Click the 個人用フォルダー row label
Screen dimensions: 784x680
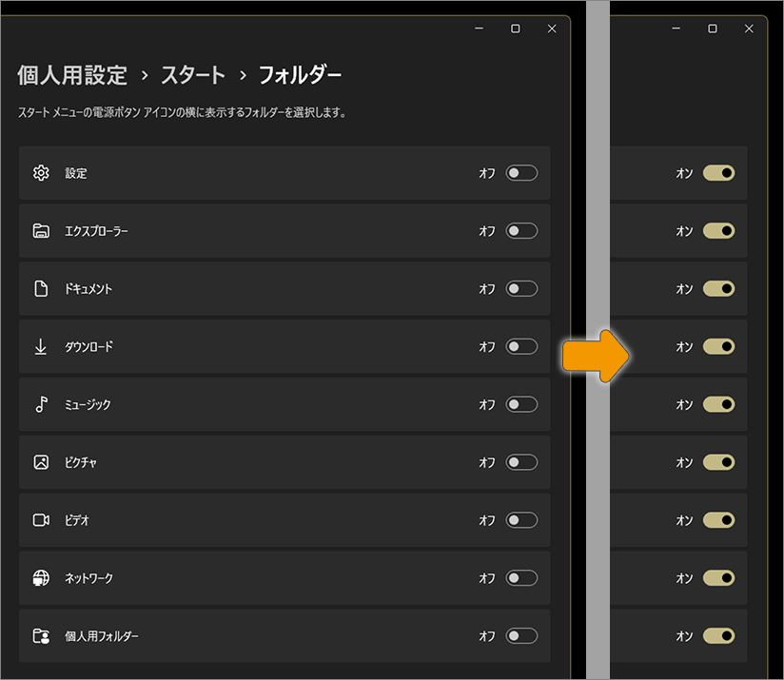click(102, 636)
